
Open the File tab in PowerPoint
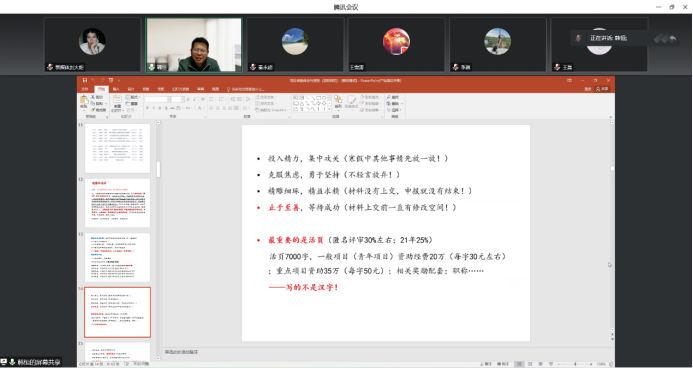[x=84, y=89]
